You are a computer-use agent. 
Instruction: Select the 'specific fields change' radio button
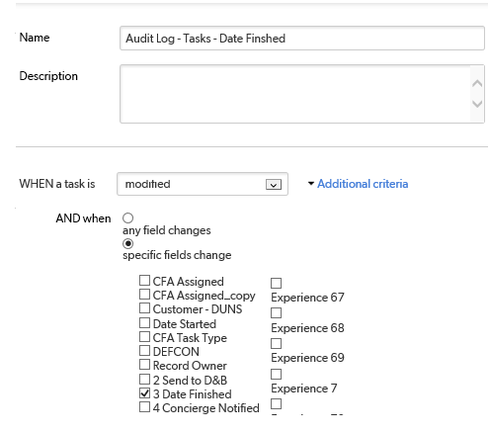pos(128,244)
